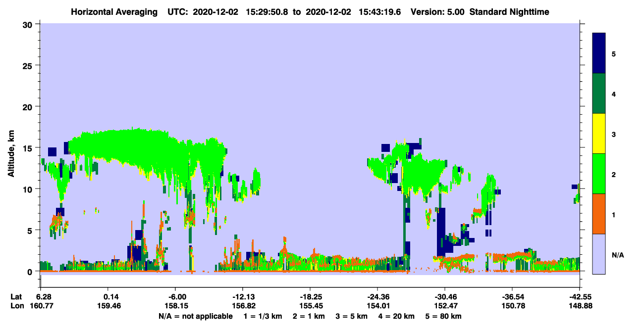
Task: Click the 'Lon' row label
Action: [17, 306]
